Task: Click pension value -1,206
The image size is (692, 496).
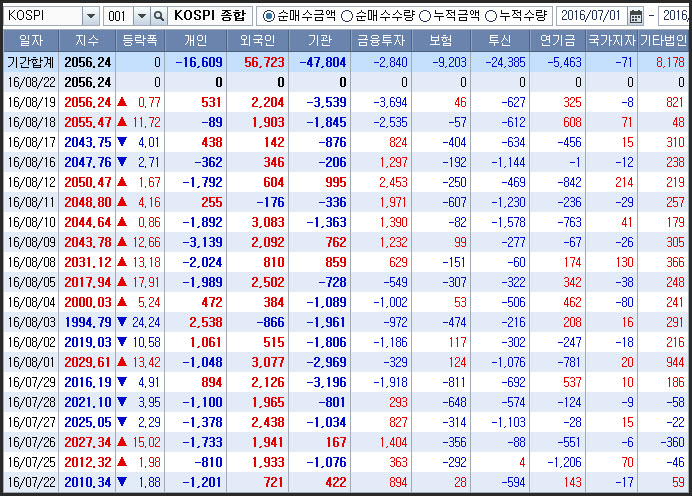Action: click(564, 462)
